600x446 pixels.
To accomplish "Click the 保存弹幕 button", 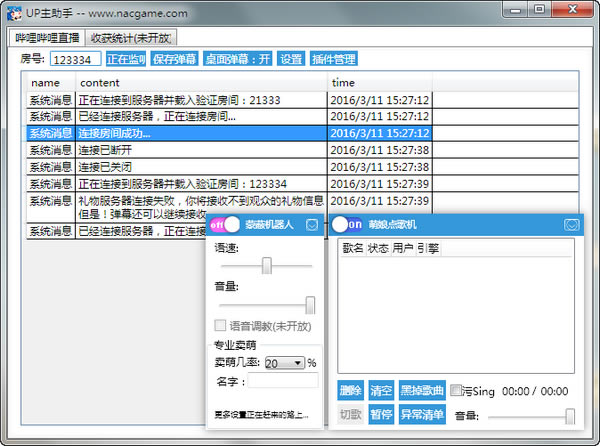I will point(175,60).
